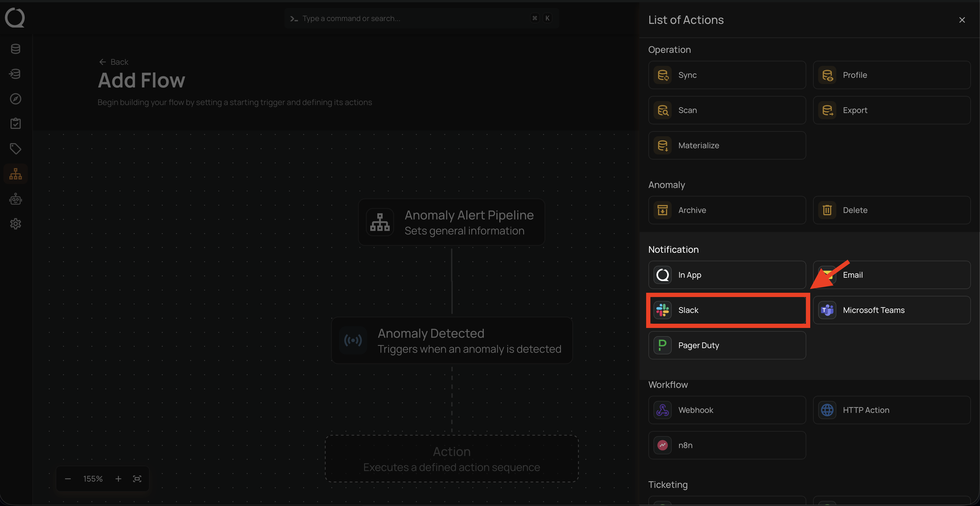Select the Webhook workflow action
This screenshot has width=980, height=506.
tap(727, 410)
